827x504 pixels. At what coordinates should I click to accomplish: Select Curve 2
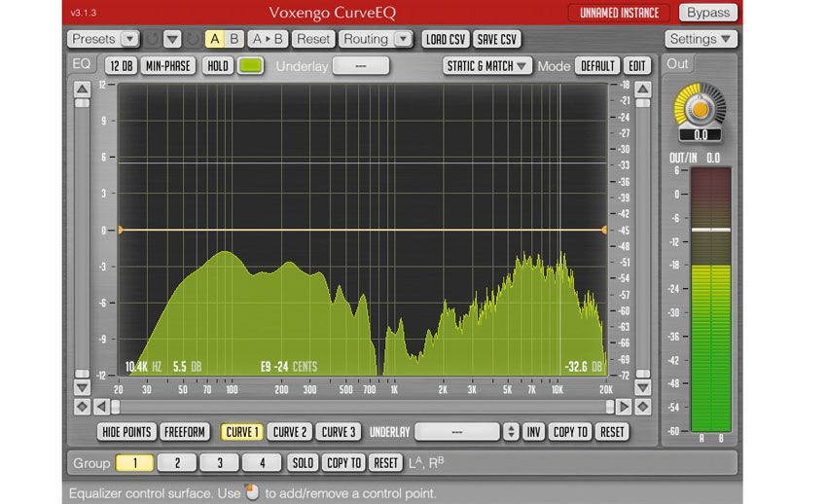[290, 432]
